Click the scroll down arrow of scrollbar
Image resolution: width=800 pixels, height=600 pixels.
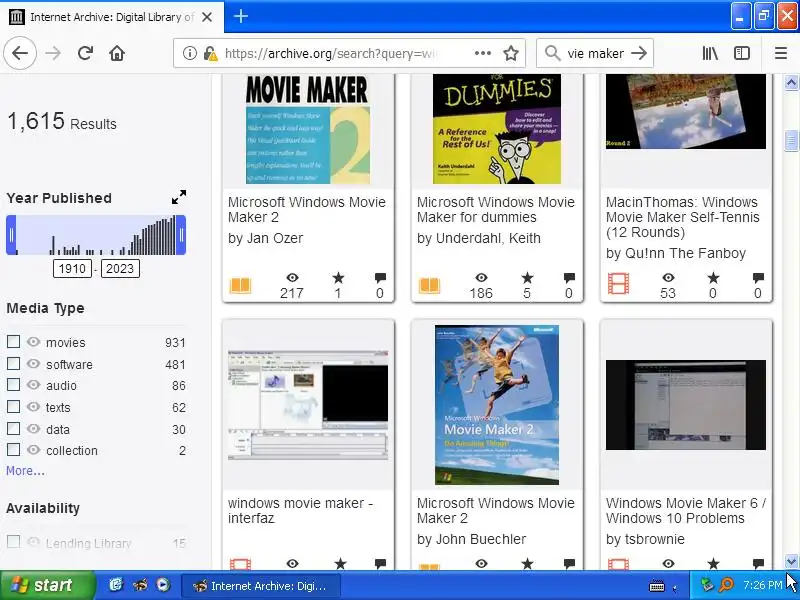coord(791,562)
